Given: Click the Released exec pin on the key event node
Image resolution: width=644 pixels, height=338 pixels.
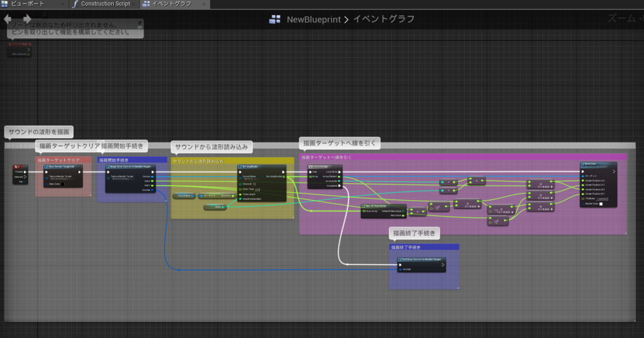Looking at the screenshot, I should point(25,177).
